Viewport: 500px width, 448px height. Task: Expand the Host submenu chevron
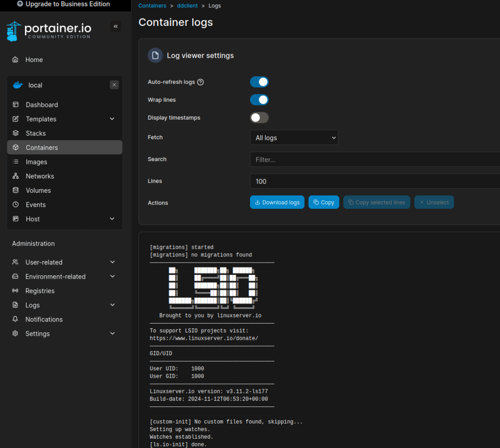click(112, 219)
